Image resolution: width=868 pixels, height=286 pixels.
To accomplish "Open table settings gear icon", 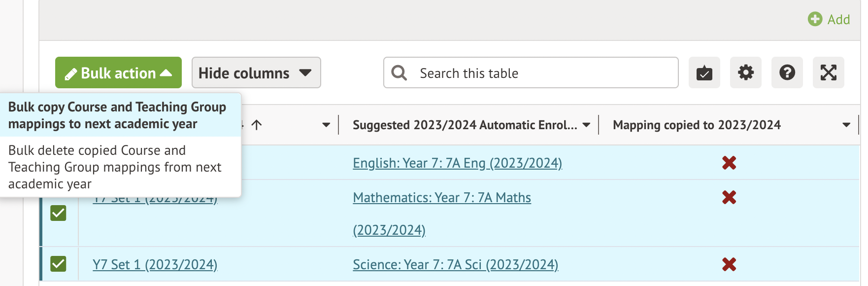I will coord(745,73).
